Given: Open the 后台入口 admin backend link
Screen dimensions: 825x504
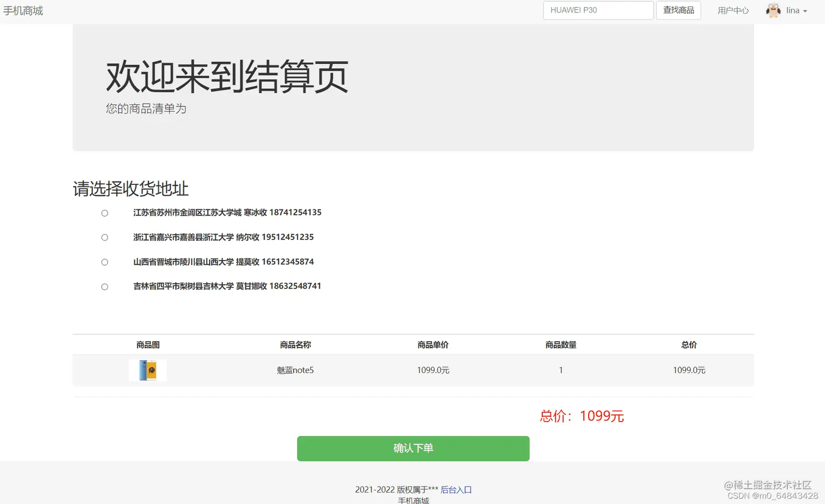Looking at the screenshot, I should coord(456,489).
